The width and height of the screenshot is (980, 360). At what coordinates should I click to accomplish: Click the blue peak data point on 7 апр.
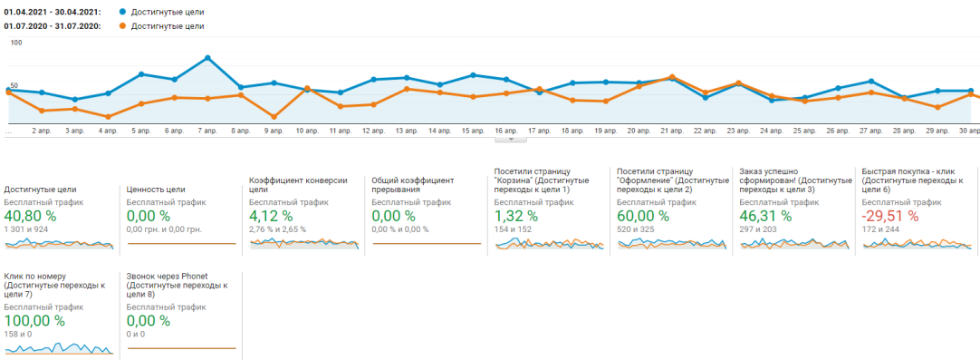coord(207,58)
